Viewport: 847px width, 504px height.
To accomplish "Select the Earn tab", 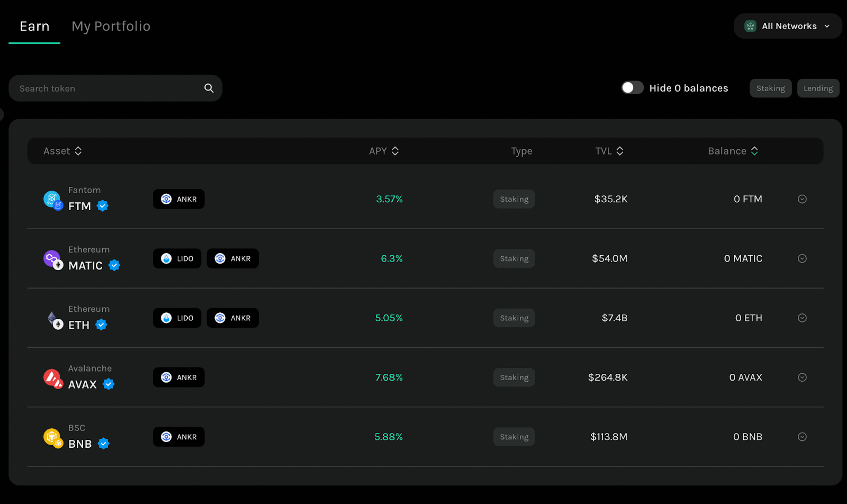I will click(x=34, y=26).
